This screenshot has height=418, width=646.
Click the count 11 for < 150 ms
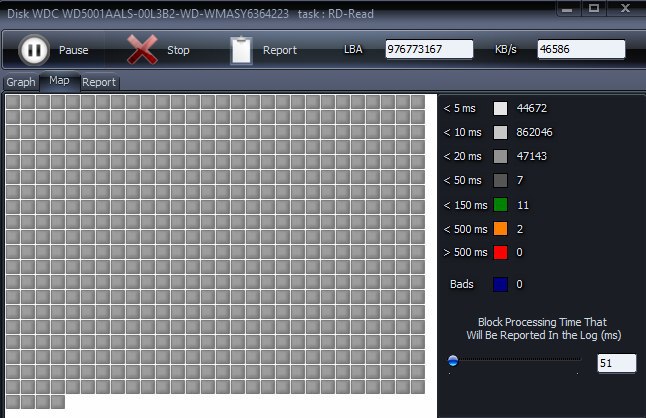point(523,205)
